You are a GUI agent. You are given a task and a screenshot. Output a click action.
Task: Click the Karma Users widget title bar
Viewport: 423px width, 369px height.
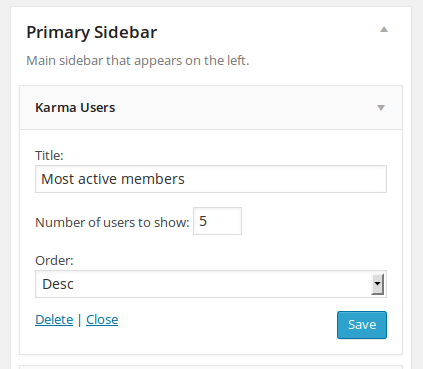coord(211,108)
